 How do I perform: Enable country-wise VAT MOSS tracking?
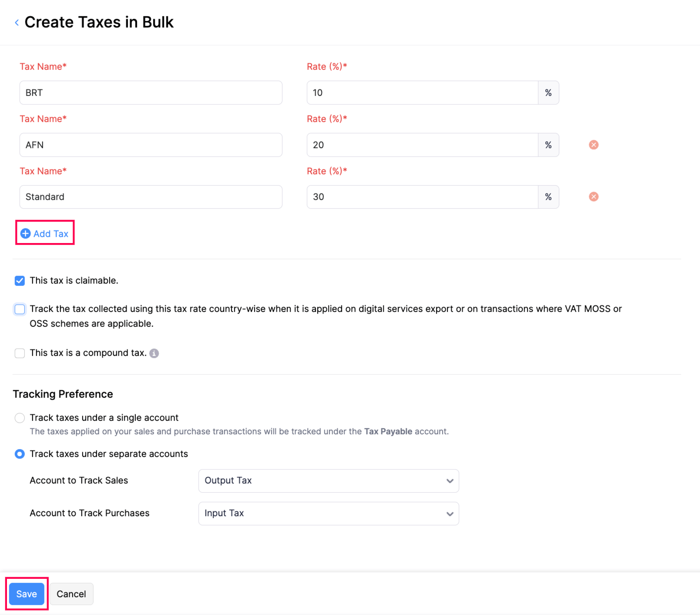[20, 309]
